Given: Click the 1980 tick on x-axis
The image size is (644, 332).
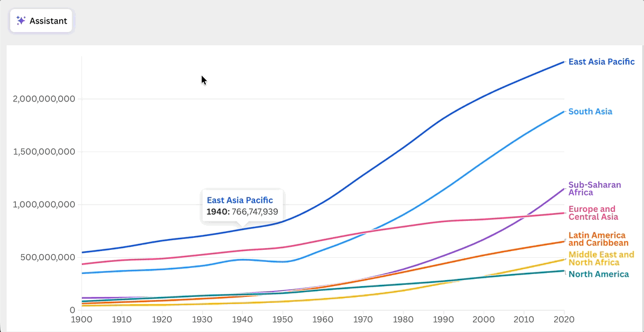Looking at the screenshot, I should tap(403, 320).
